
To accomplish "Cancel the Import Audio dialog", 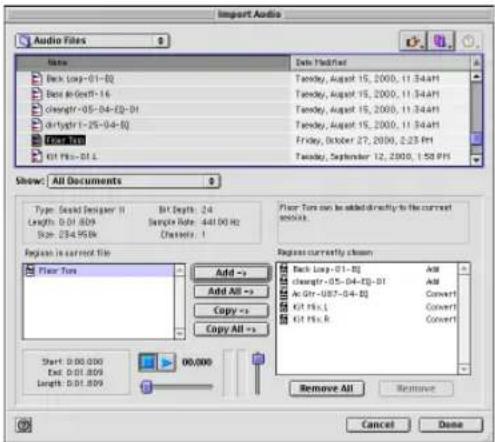I will (x=378, y=425).
